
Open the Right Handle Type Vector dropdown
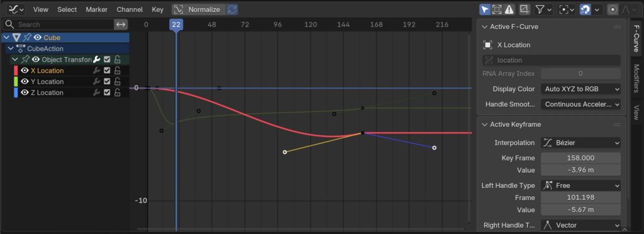(580, 225)
